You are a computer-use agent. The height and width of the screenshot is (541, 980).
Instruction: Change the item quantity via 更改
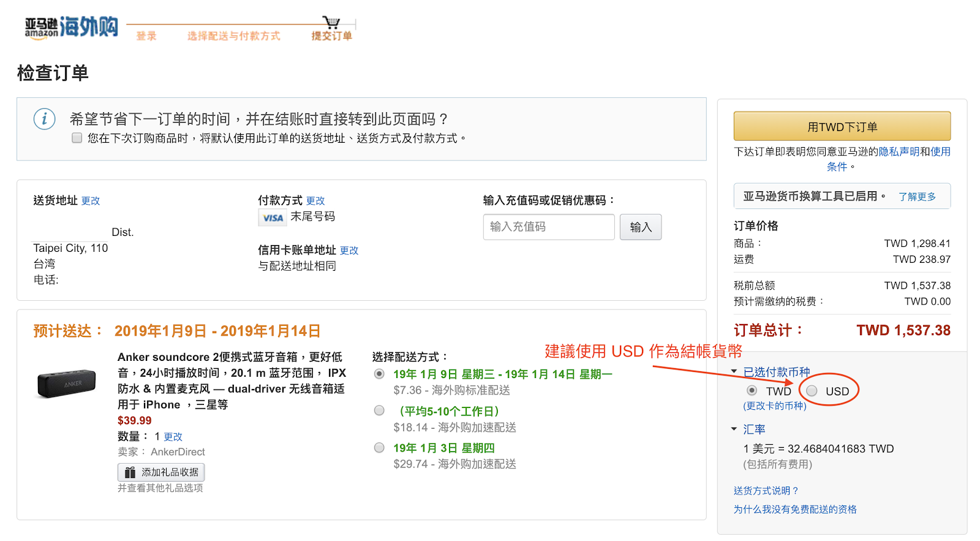coord(173,437)
